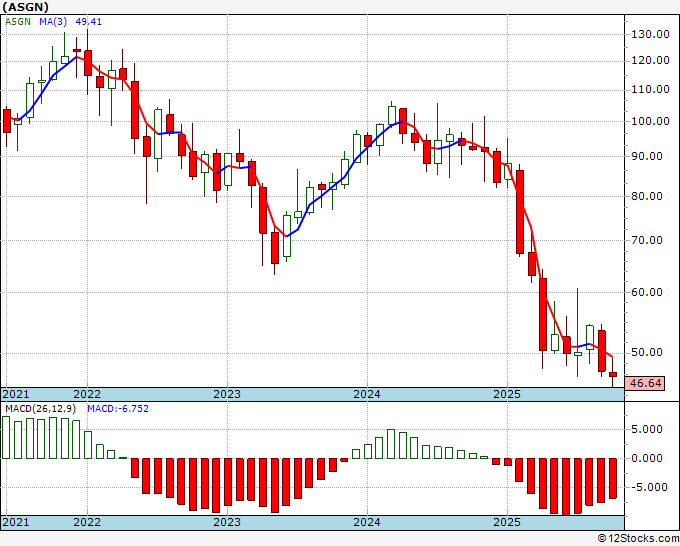The image size is (680, 546).
Task: Click the 120.00 price axis label
Action: [x=650, y=61]
